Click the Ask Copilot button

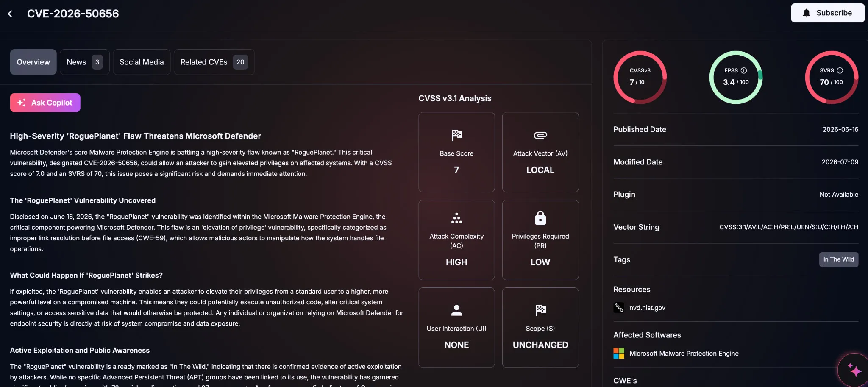[x=45, y=103]
